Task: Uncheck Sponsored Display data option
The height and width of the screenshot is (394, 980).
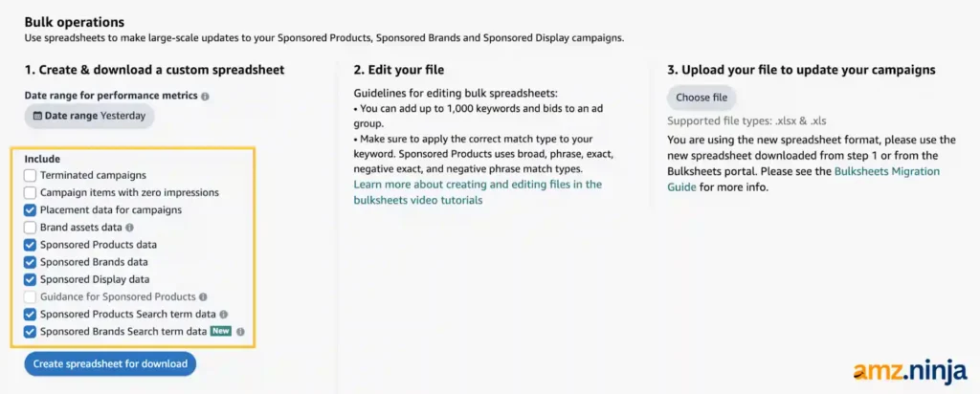Action: coord(31,279)
